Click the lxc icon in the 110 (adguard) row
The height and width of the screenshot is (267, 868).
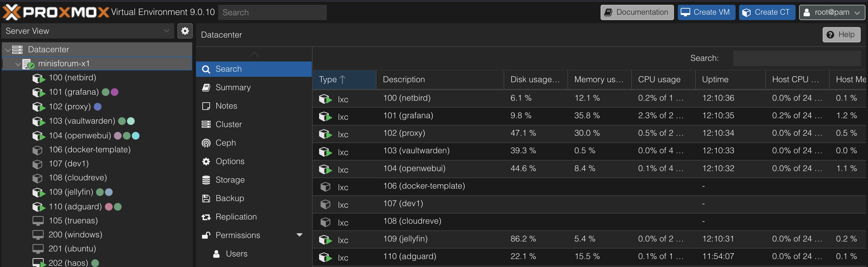coord(325,257)
